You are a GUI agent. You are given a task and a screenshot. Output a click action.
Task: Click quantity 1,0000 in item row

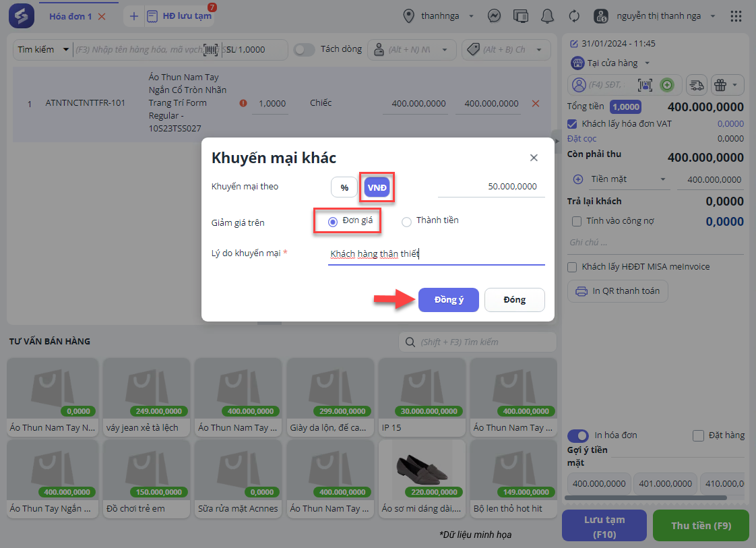[x=272, y=103]
